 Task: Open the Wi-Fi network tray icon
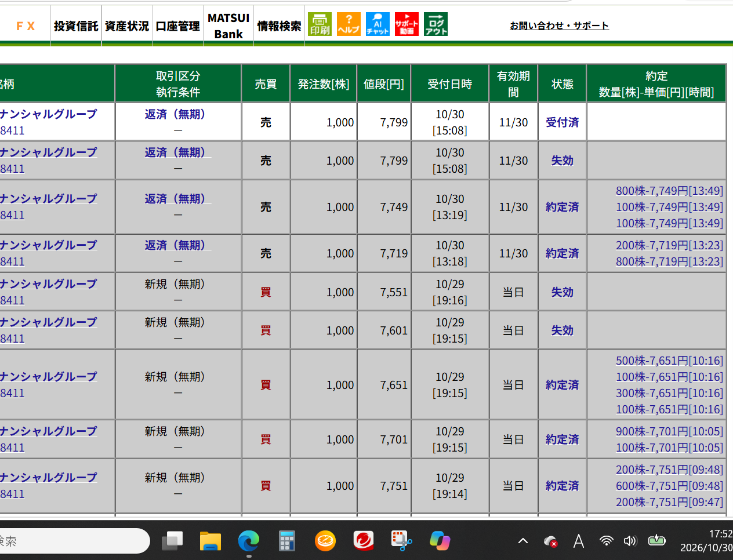pos(606,541)
